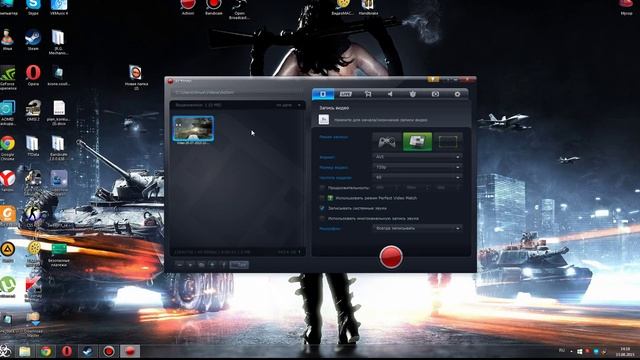Open the GeForce Experience desktop shortcut
The width and height of the screenshot is (640, 360).
point(7,78)
